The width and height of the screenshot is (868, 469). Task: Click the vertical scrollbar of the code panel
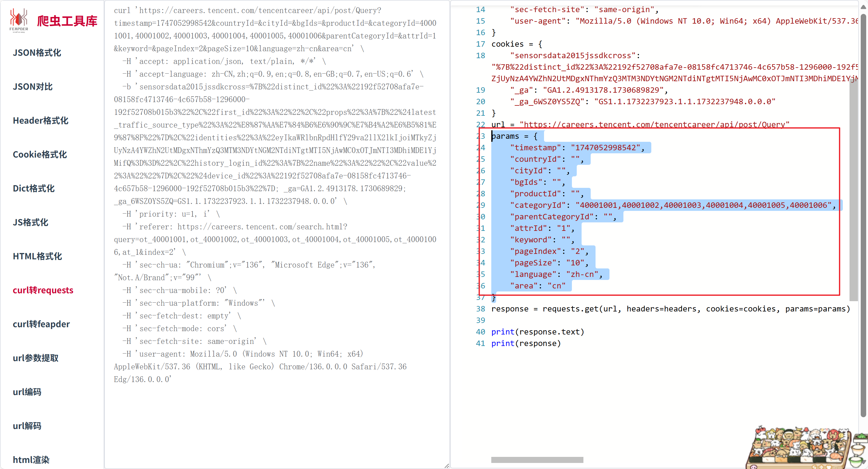[x=863, y=216]
